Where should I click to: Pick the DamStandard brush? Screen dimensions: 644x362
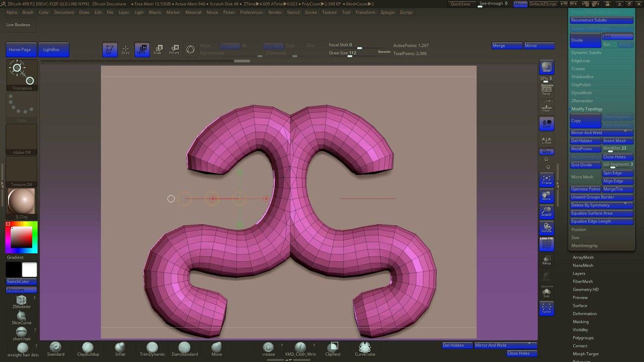185,348
